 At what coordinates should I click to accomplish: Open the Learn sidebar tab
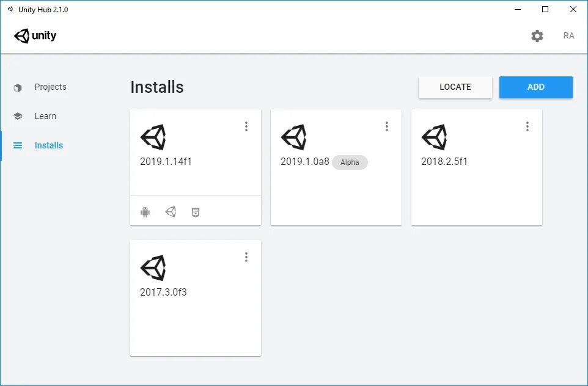45,116
